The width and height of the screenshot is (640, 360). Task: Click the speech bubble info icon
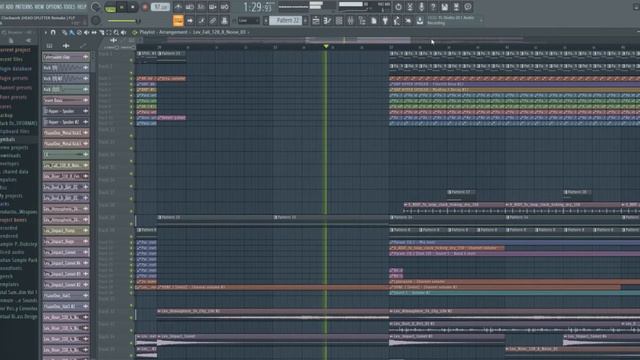tap(468, 7)
